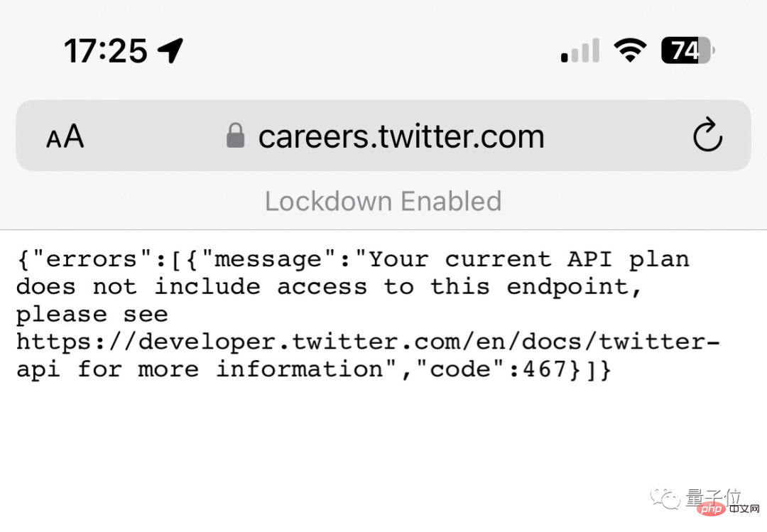Tap the error code 467 text
The width and height of the screenshot is (767, 532).
coord(545,369)
